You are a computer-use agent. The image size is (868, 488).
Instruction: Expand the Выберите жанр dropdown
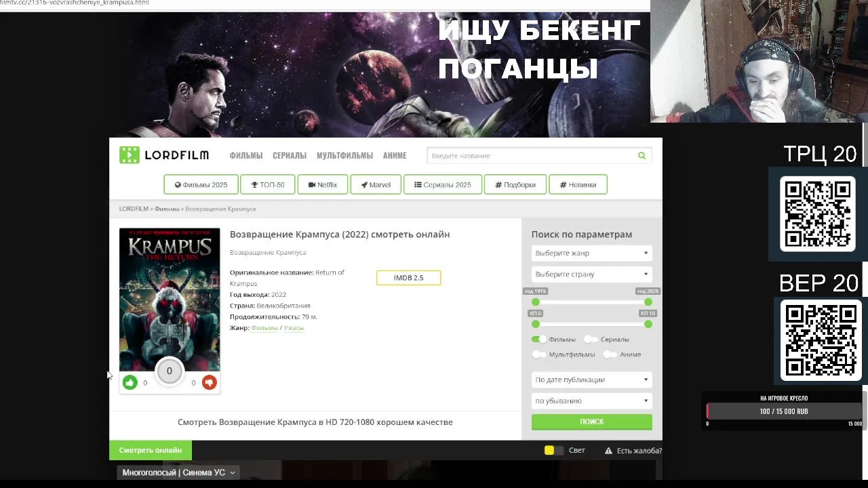pyautogui.click(x=592, y=253)
